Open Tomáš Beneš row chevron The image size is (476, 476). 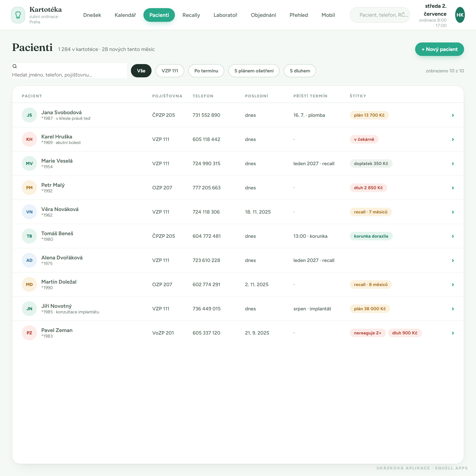tap(453, 236)
